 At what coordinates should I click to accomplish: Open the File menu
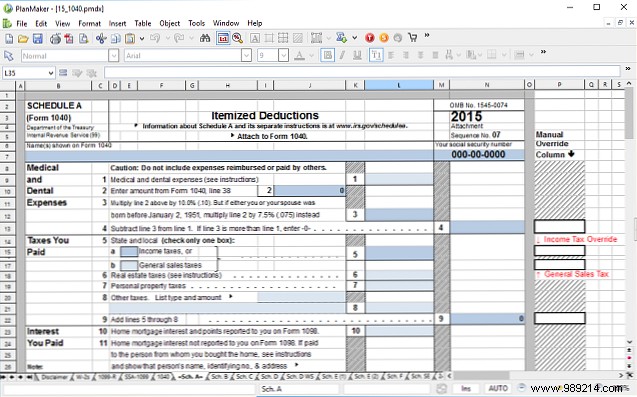(x=22, y=24)
